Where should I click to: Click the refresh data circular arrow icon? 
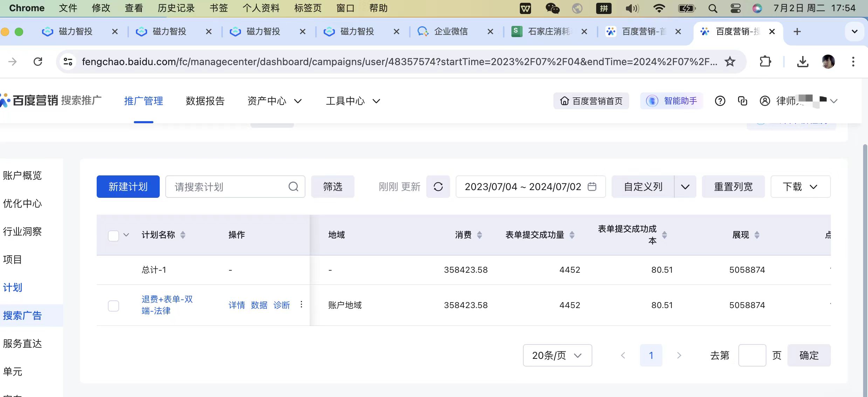[438, 187]
